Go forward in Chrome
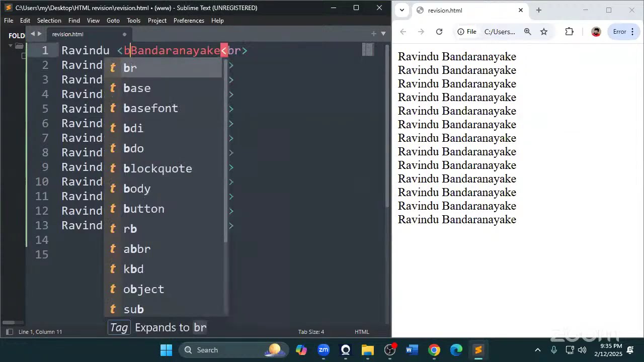The image size is (644, 362). point(421,32)
